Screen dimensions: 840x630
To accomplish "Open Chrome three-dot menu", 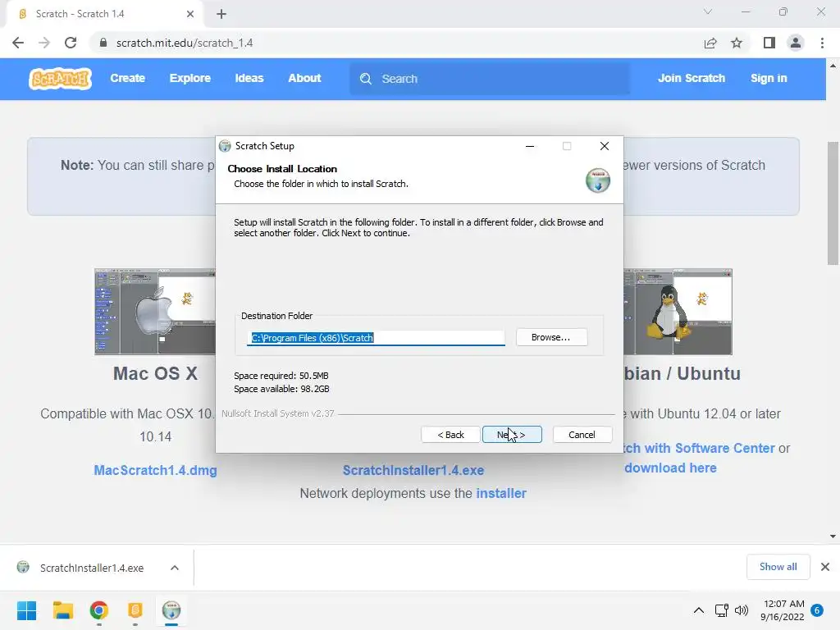I will pos(822,43).
